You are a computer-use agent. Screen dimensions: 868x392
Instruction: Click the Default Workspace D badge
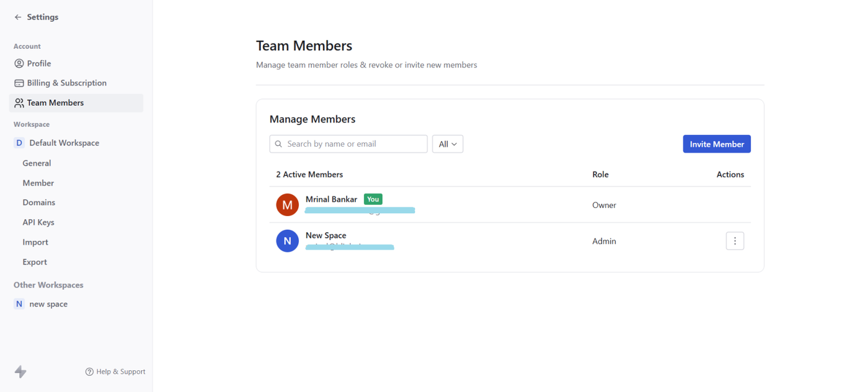19,143
